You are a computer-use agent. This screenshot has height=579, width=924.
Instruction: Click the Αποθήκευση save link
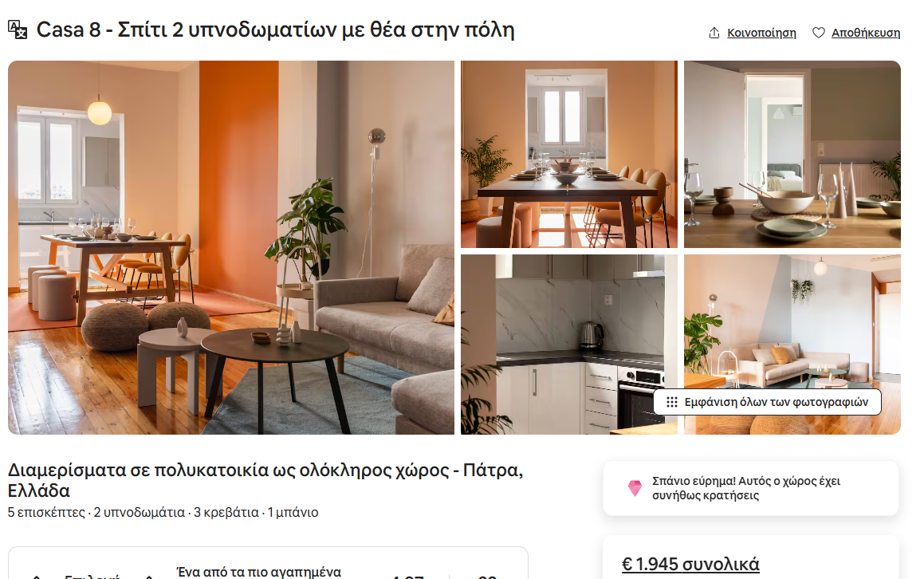pyautogui.click(x=866, y=33)
